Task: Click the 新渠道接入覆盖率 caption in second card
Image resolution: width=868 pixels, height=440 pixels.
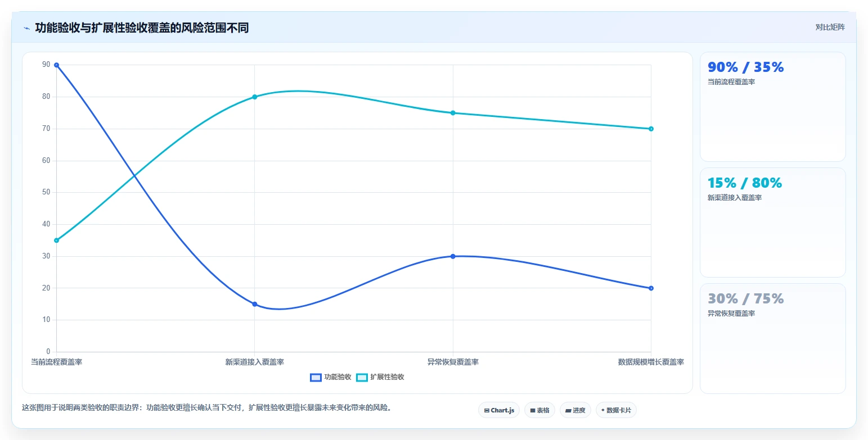Action: 735,198
